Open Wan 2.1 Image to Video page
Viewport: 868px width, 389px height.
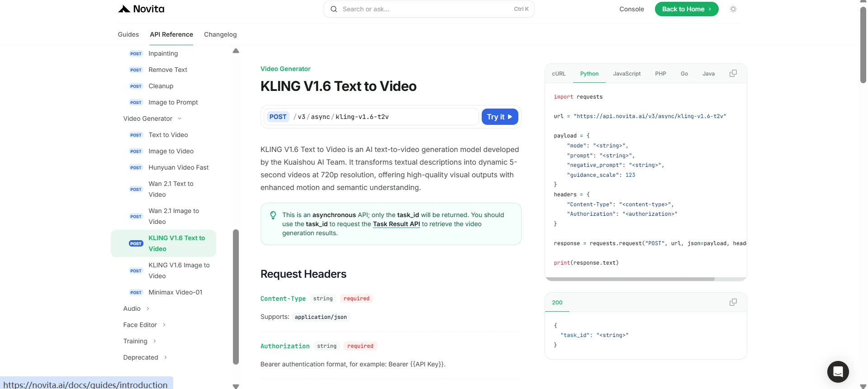[174, 216]
